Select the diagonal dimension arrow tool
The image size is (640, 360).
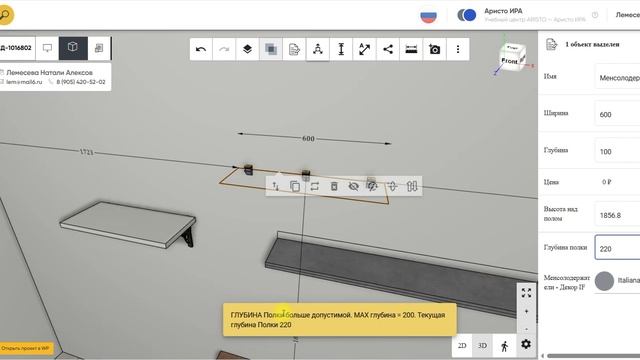point(364,49)
